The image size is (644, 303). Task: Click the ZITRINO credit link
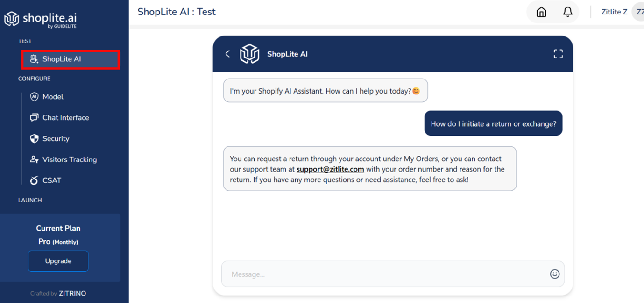72,294
